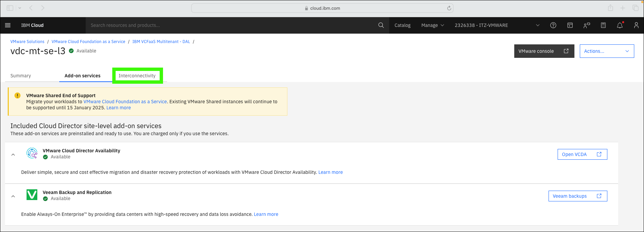This screenshot has width=644, height=232.
Task: Open the Help question mark icon
Action: coord(553,25)
